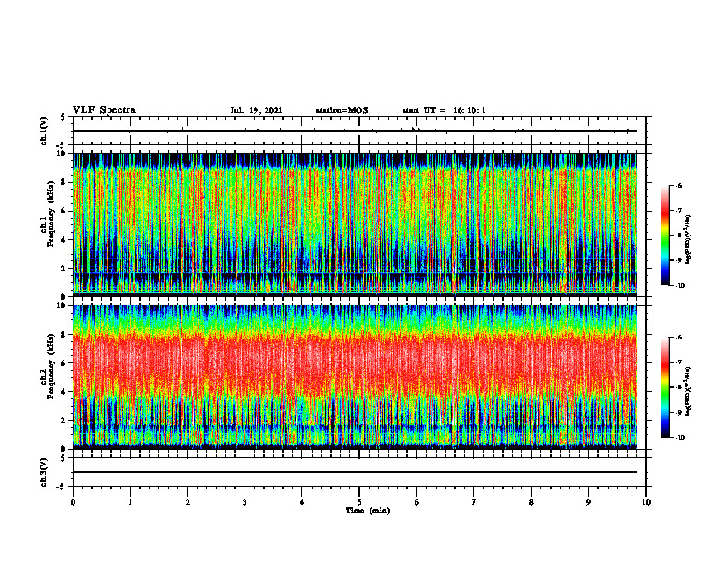Click the ch.1 color bar "-6" tick label
This screenshot has width=728, height=563.
(x=678, y=185)
